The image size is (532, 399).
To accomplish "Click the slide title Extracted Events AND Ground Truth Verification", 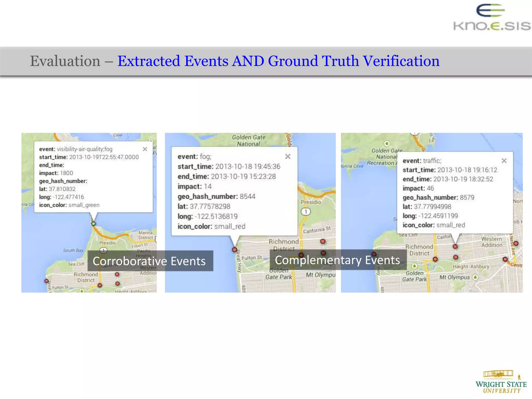I will pyautogui.click(x=278, y=61).
